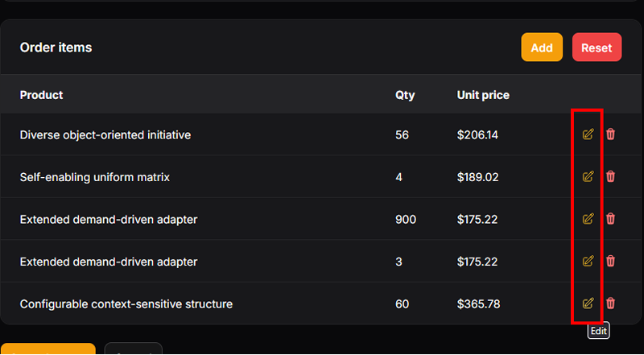Edit the adapter row with quantity 900
Viewport: 644px width, 355px height.
(x=588, y=219)
